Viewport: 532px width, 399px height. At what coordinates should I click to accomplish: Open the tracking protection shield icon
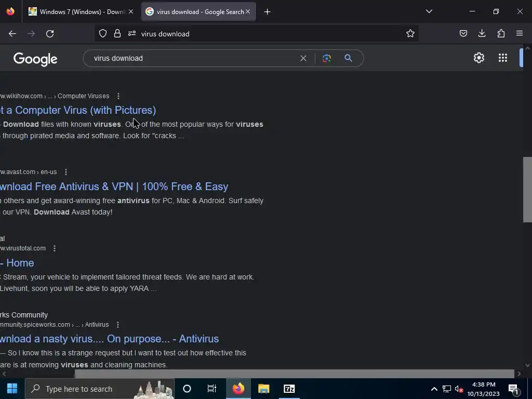point(103,33)
